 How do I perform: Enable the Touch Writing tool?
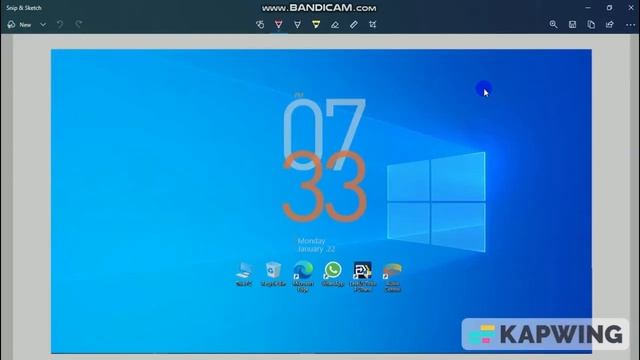click(260, 24)
